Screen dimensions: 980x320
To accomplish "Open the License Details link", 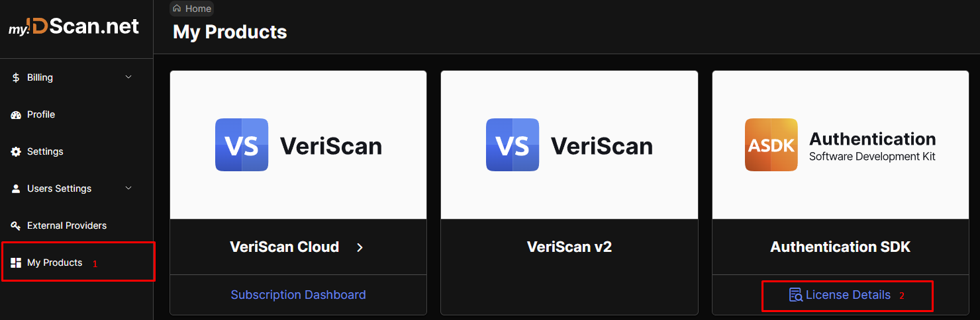I will pos(848,295).
